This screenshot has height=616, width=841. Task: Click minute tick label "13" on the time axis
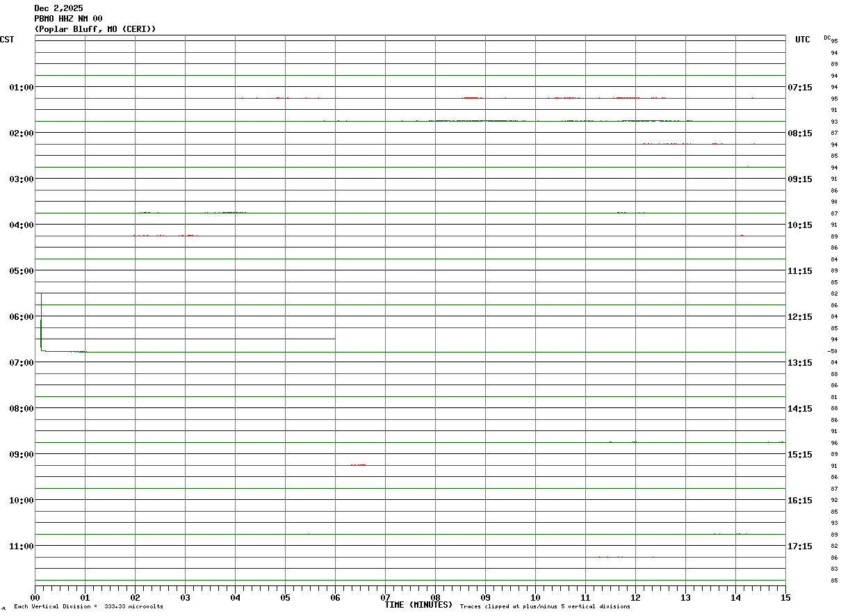tap(686, 597)
